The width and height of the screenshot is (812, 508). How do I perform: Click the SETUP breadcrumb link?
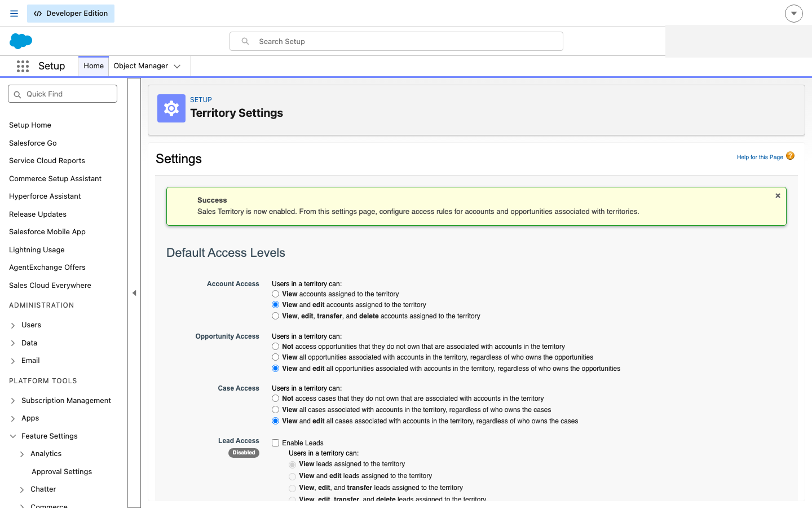pos(201,100)
